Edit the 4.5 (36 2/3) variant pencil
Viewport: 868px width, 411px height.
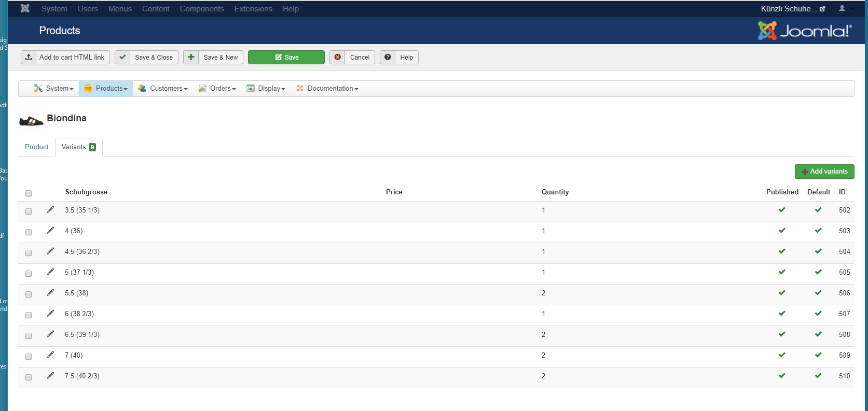coord(50,251)
